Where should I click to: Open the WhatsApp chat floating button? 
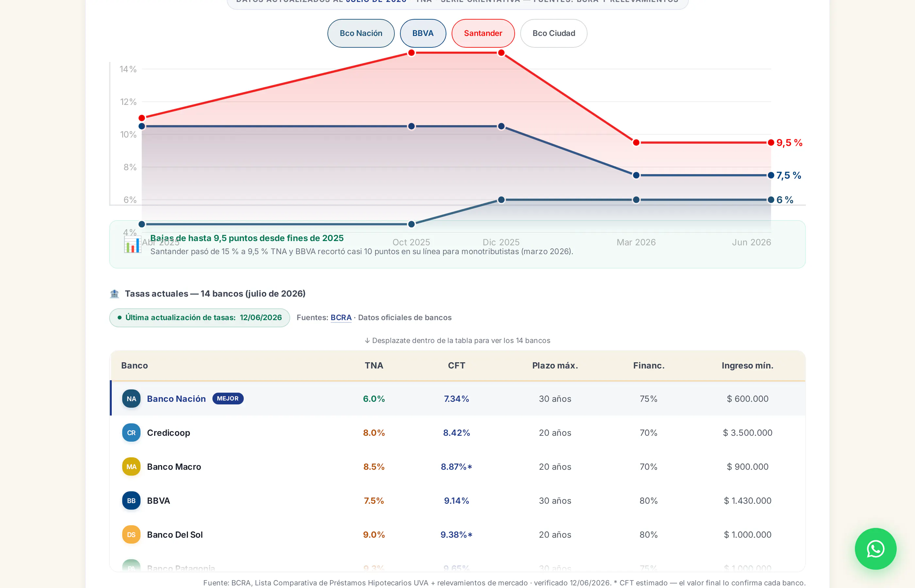pyautogui.click(x=875, y=549)
